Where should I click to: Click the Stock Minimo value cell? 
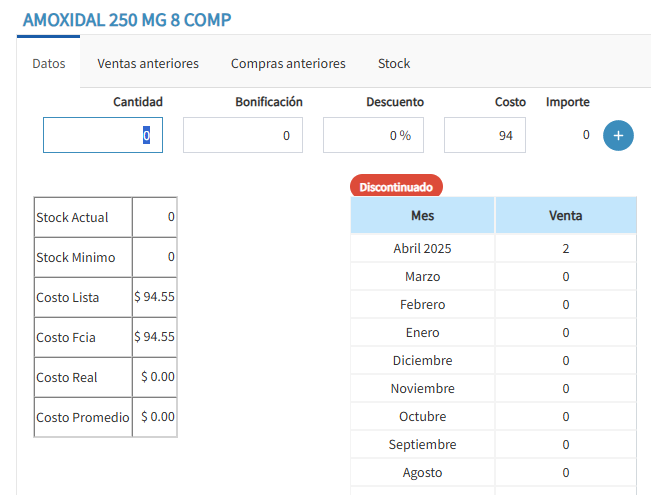[x=155, y=257]
